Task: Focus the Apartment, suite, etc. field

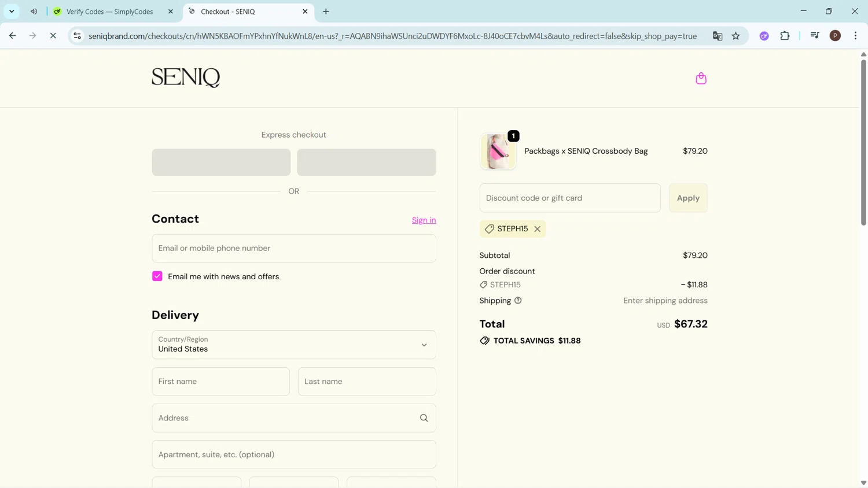Action: 294,454
